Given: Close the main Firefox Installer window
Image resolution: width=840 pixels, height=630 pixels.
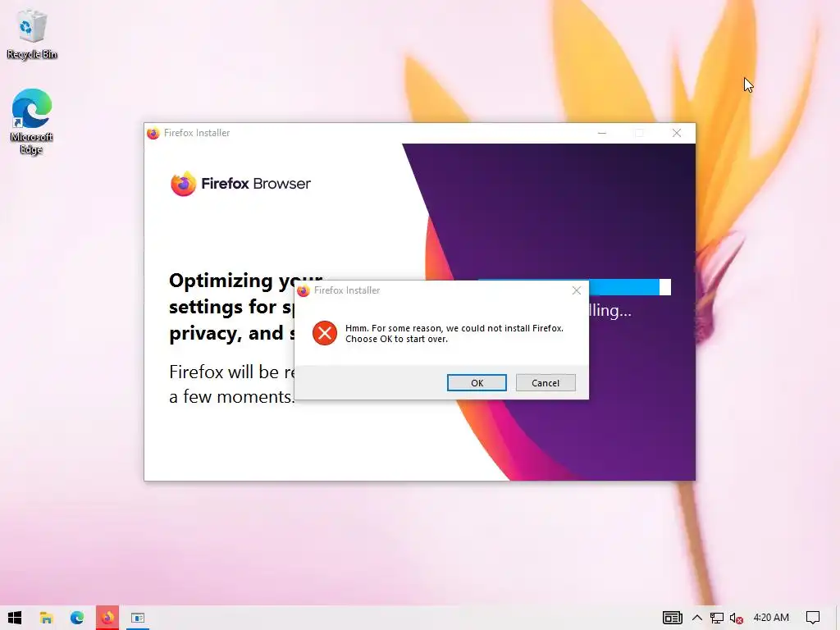Looking at the screenshot, I should pyautogui.click(x=677, y=133).
